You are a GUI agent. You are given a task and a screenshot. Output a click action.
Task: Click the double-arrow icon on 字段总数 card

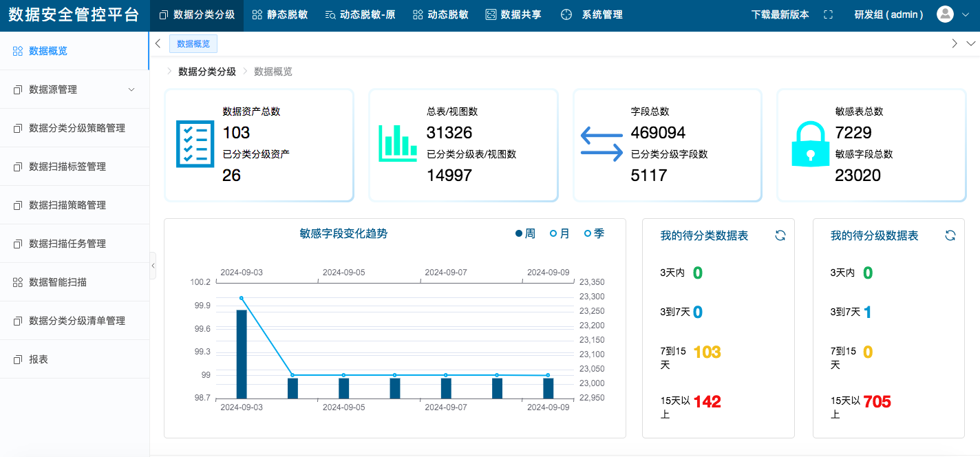(601, 143)
